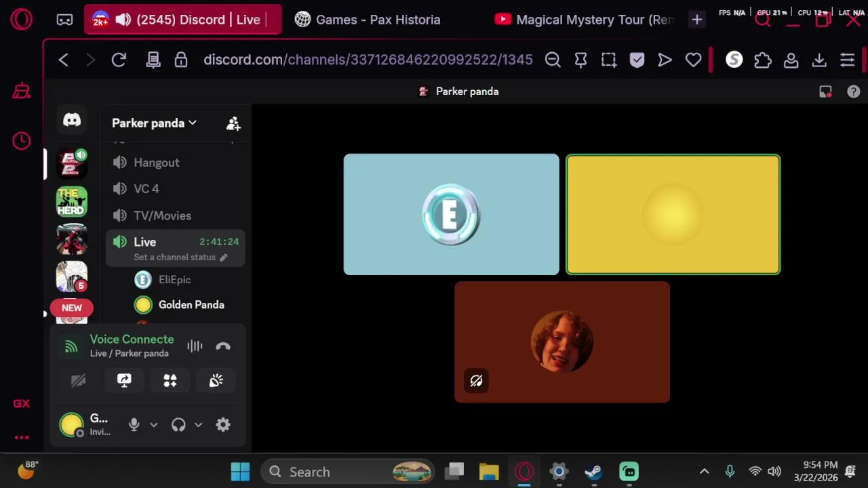Open browser extensions puzzle icon

pos(763,60)
